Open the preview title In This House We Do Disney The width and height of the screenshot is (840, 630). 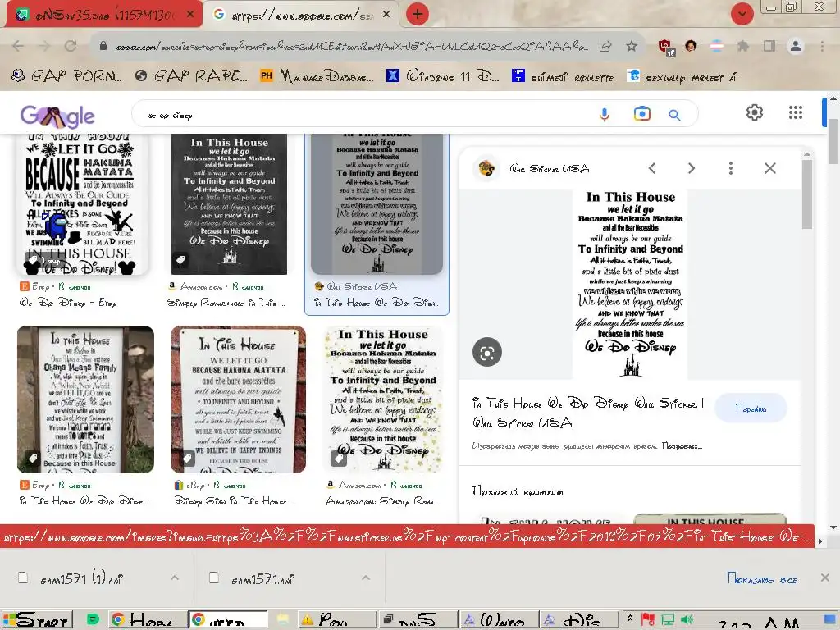pos(588,413)
